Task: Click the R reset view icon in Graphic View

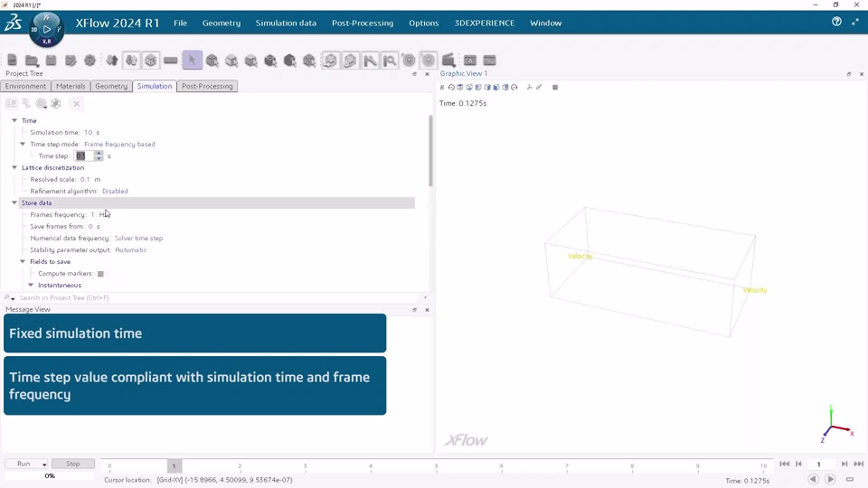Action: point(442,88)
